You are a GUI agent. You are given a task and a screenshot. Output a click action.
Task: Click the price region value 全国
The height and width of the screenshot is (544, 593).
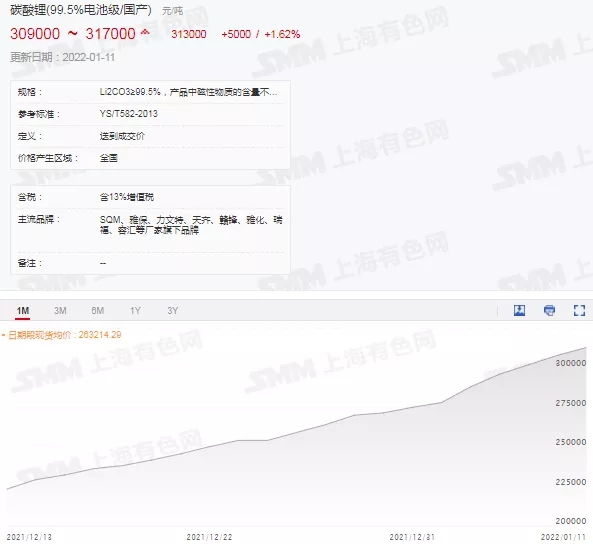tap(109, 158)
